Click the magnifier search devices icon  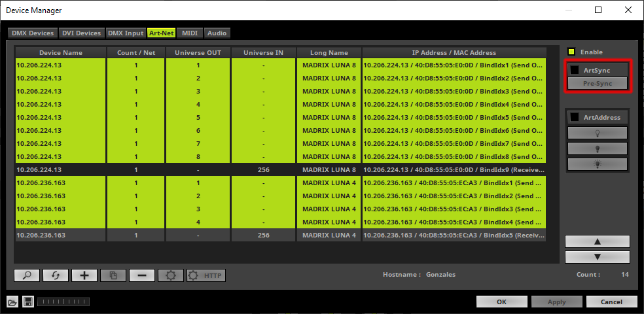pos(27,275)
